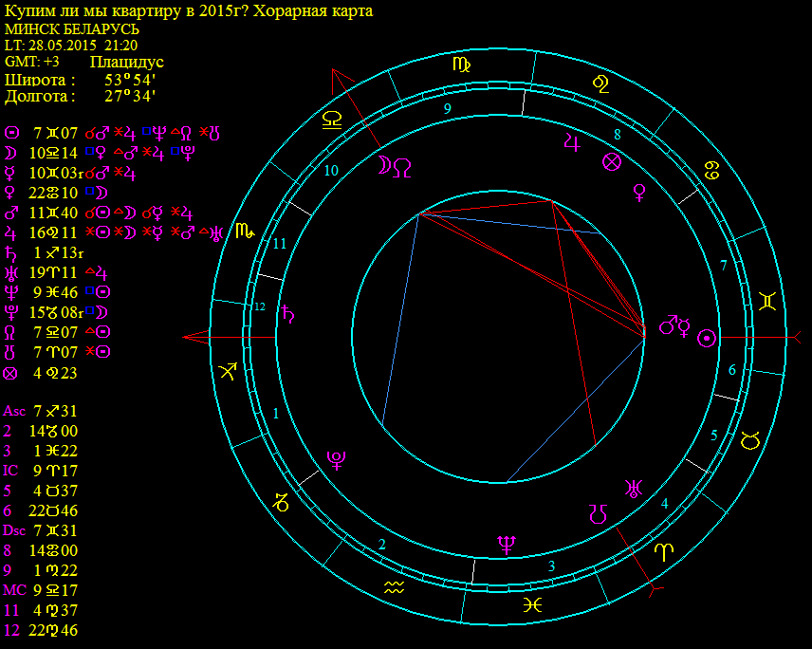Click the Gemini sign glyph on outer ring

click(x=766, y=303)
